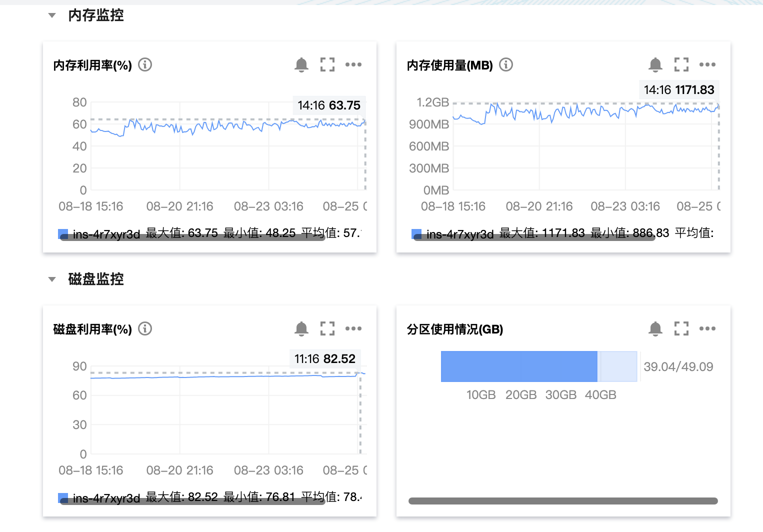
Task: Click the free partition light bar
Action: click(x=618, y=366)
